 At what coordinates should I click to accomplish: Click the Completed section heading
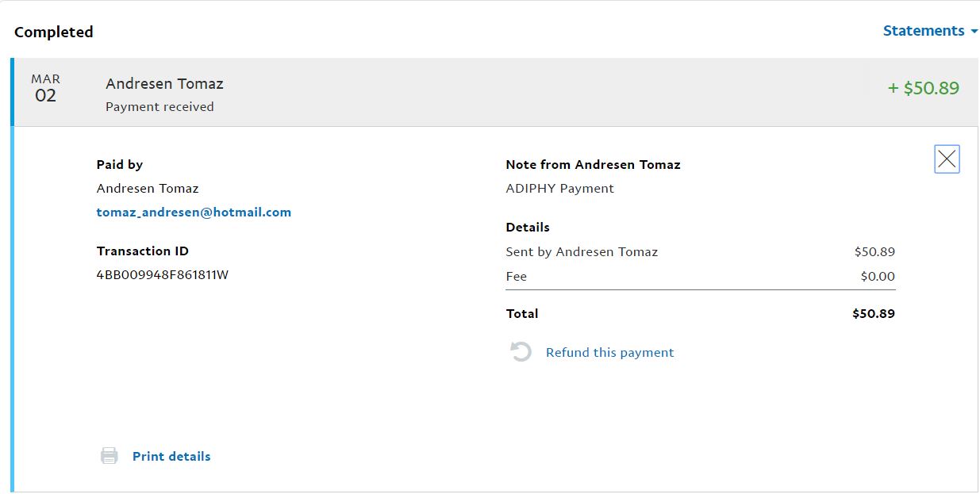54,33
